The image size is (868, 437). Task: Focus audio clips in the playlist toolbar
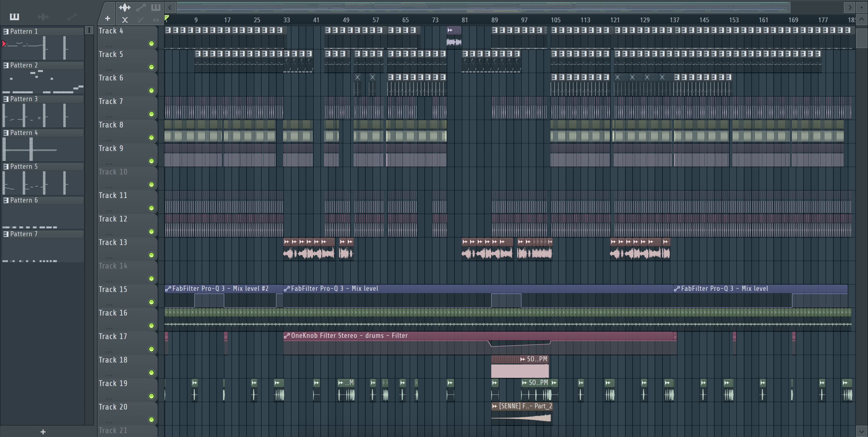tap(125, 7)
